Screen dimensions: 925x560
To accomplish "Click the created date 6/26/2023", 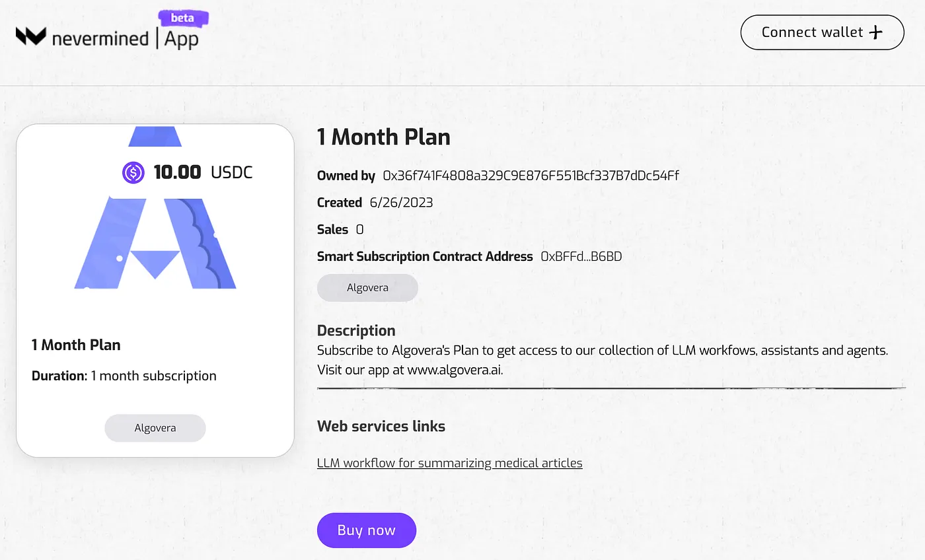I will click(x=402, y=203).
